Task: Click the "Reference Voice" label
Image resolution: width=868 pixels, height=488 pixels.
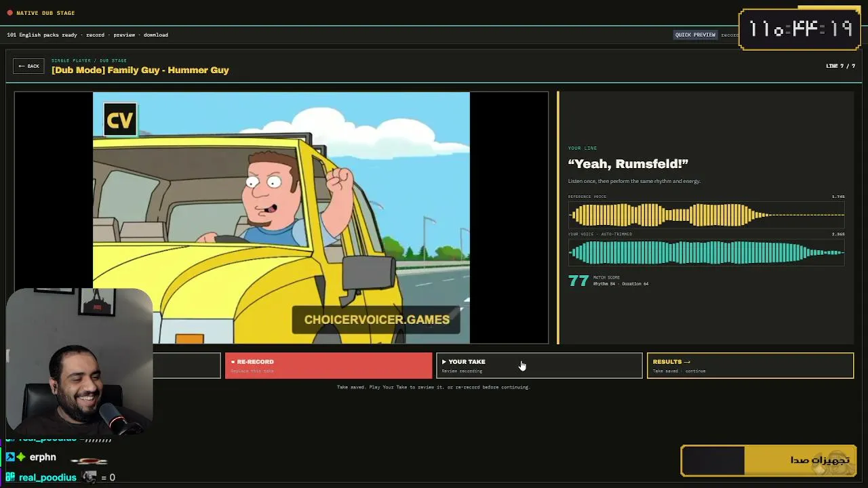Action: (x=587, y=197)
